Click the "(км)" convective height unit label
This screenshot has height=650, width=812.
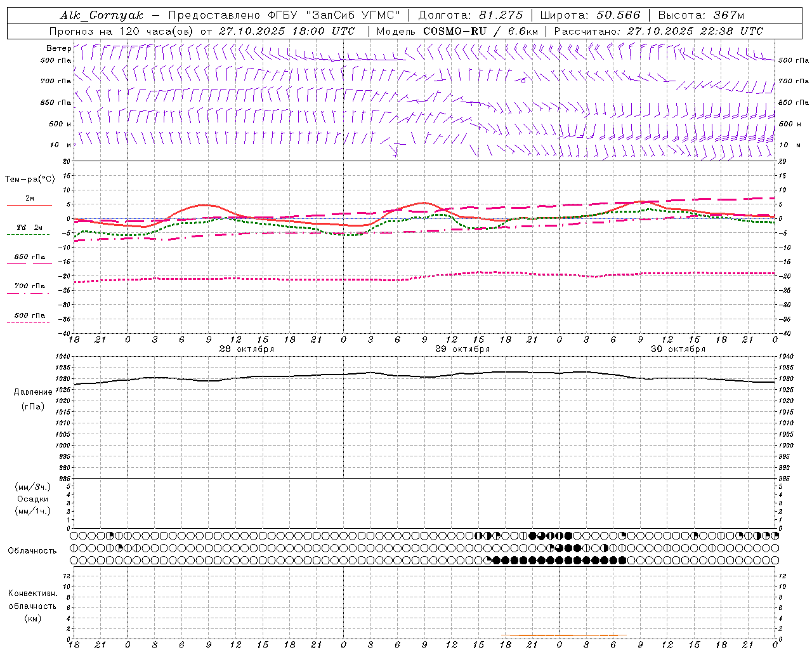coord(33,618)
